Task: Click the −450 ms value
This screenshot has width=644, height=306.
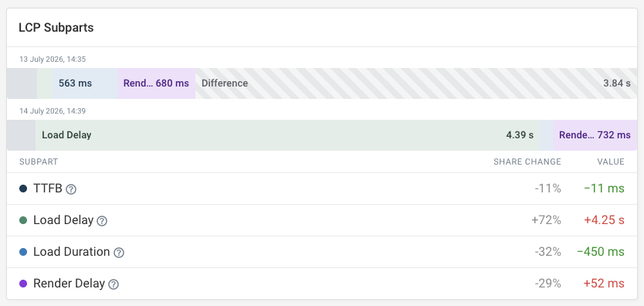Action: [x=601, y=252]
